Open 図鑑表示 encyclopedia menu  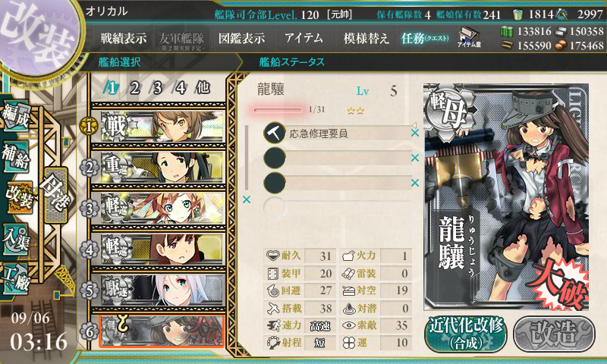[x=241, y=38]
